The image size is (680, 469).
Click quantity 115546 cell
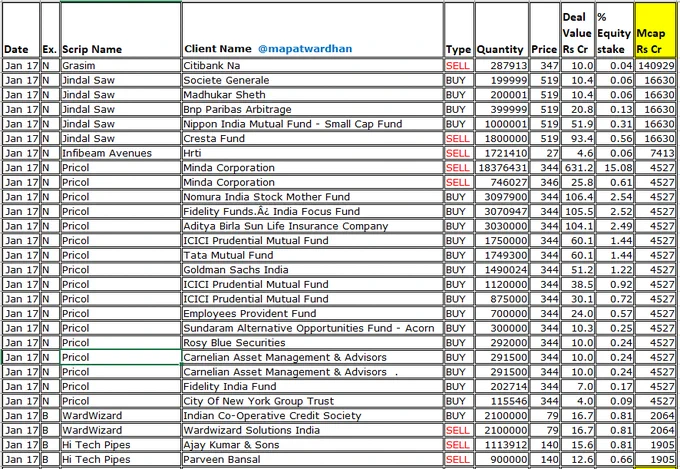(502, 401)
